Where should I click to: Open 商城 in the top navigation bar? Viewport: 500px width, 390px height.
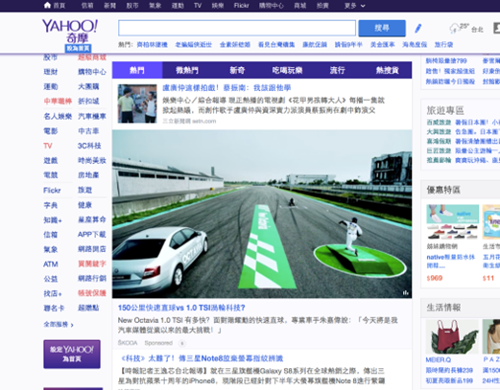[300, 6]
